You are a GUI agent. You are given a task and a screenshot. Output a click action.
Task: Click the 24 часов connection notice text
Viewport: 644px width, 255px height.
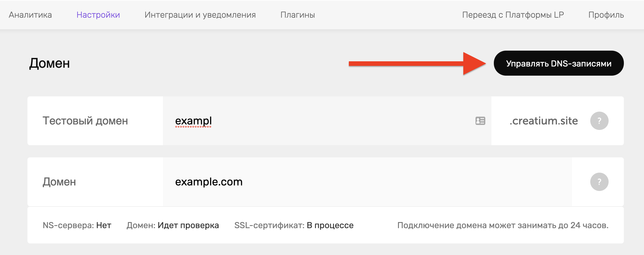pyautogui.click(x=503, y=225)
